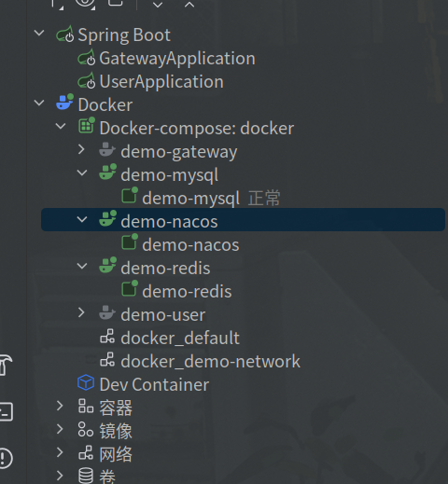Collapse the Spring Boot node

(39, 33)
